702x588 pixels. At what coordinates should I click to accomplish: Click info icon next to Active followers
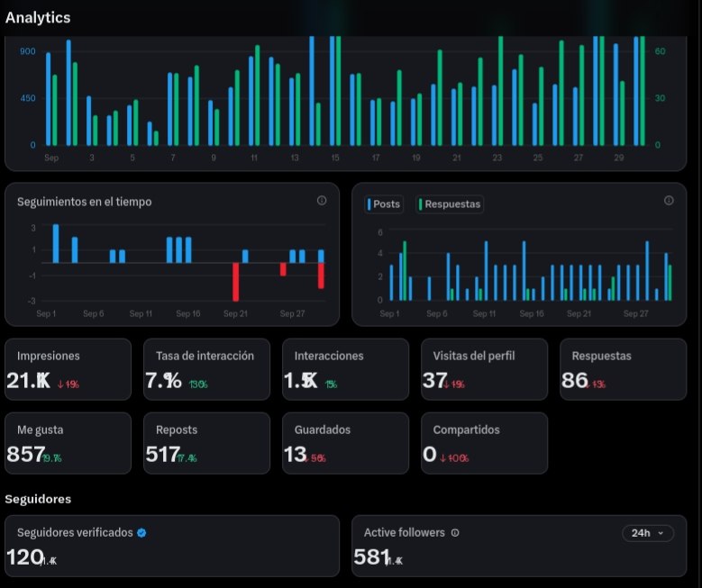455,532
